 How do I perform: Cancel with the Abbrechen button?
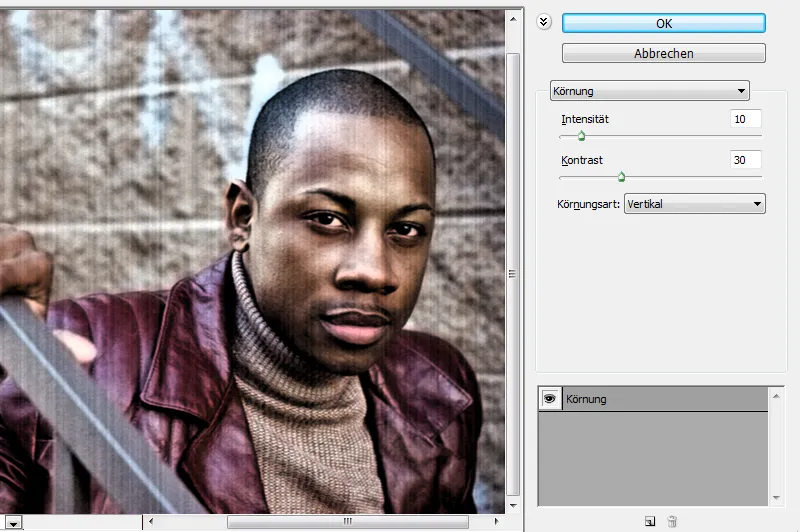coord(663,53)
